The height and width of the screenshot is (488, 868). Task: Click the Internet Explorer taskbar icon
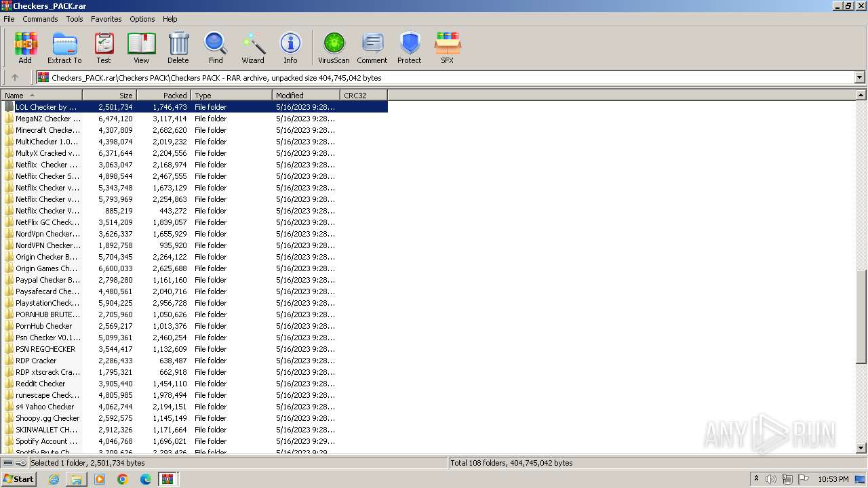[x=54, y=479]
